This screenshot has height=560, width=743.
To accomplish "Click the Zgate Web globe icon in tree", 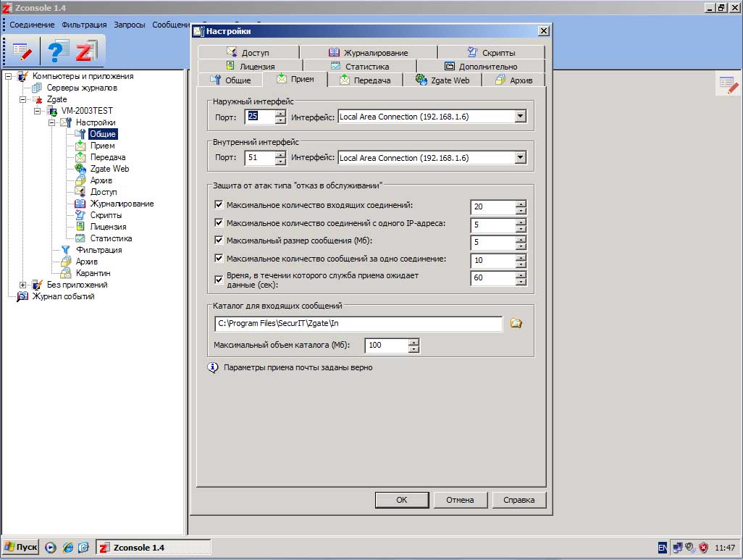I will (x=80, y=169).
